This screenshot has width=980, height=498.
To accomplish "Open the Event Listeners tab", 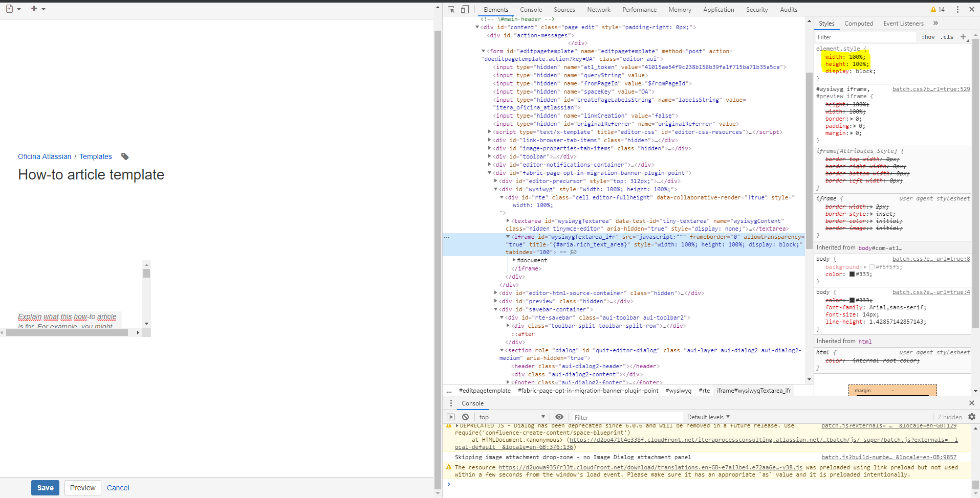I will (x=903, y=23).
